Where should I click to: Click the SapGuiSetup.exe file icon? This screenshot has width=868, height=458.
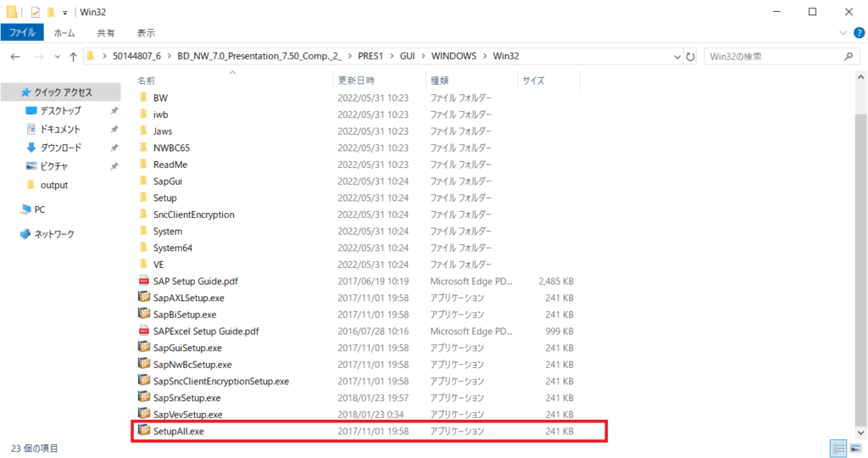coord(144,347)
